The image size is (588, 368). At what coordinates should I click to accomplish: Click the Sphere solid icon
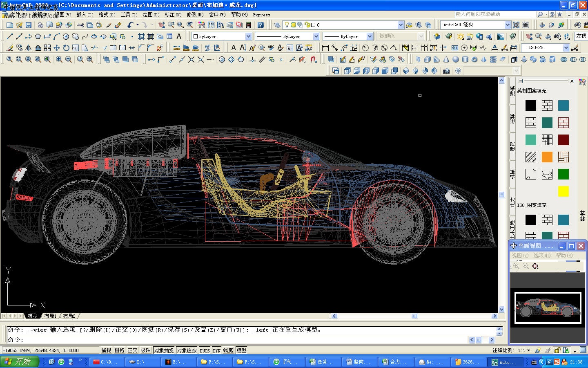456,59
